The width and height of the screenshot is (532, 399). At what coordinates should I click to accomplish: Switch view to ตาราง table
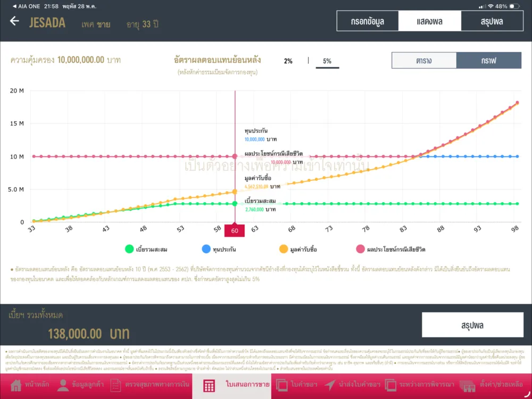coord(424,61)
